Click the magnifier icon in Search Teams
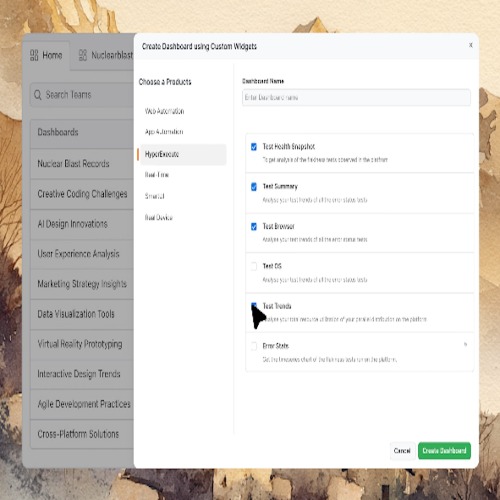 [x=38, y=95]
